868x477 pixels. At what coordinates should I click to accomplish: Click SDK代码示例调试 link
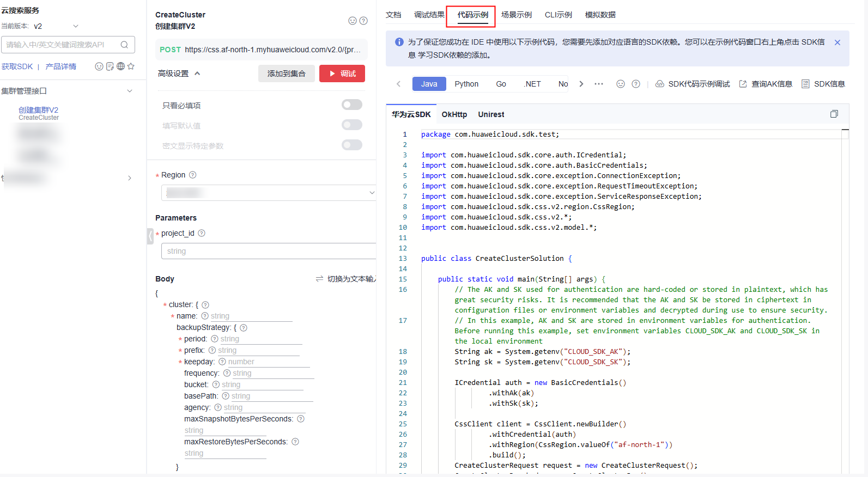693,84
